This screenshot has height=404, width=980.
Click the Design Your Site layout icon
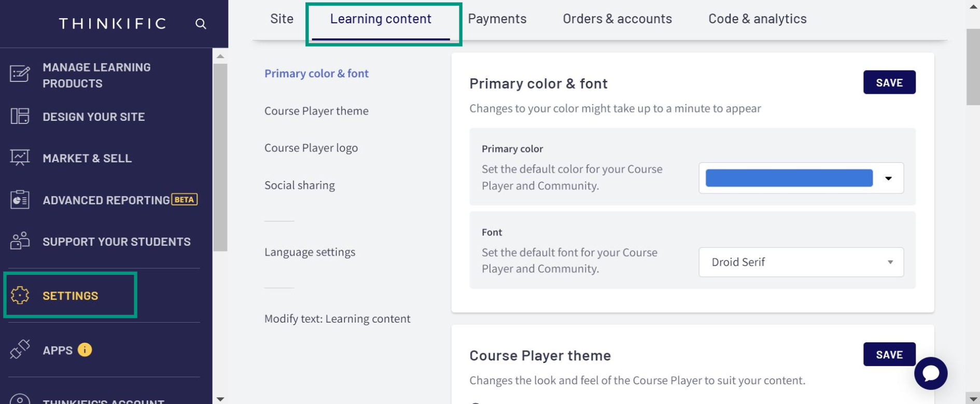click(20, 116)
